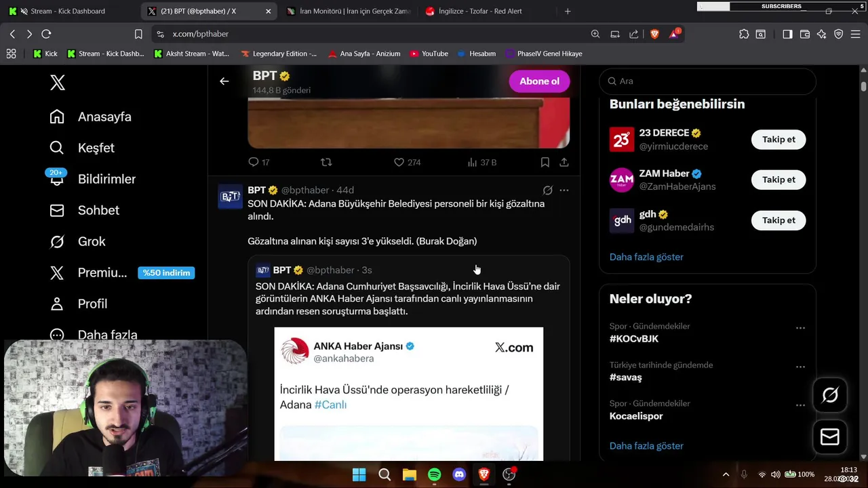Show hidden system tray icons
Image resolution: width=868 pixels, height=488 pixels.
[x=726, y=474]
